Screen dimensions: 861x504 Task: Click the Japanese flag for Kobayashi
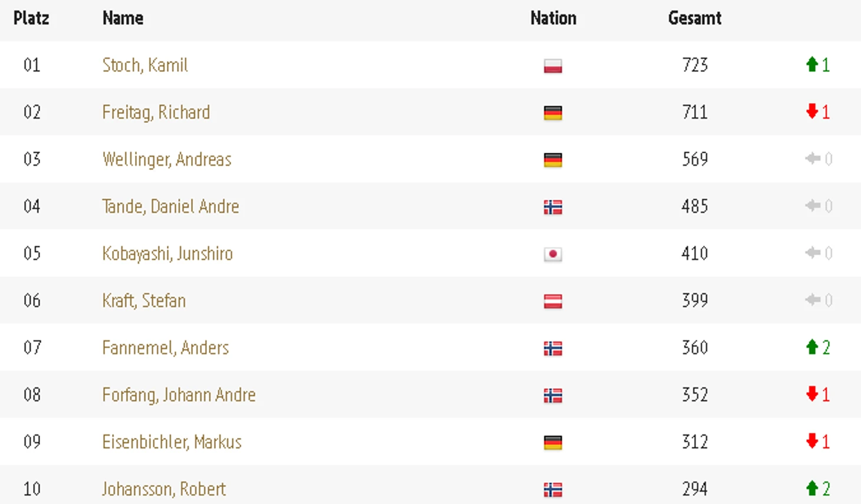point(553,254)
